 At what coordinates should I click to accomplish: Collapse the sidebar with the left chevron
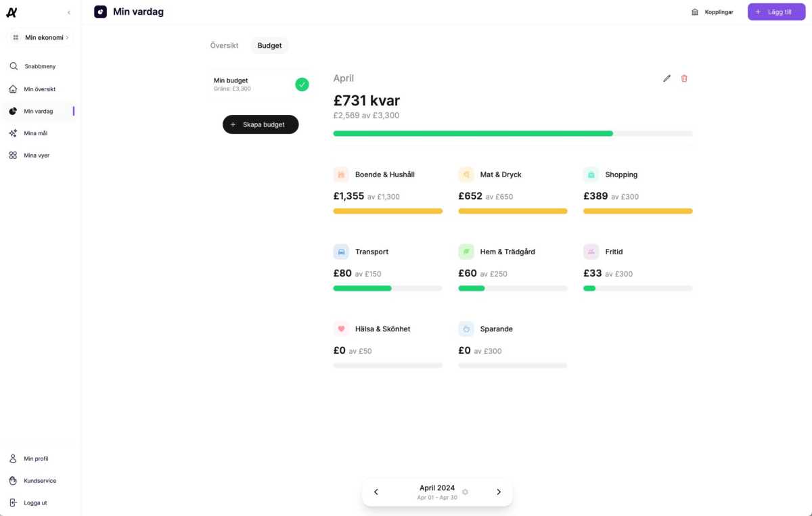(68, 11)
